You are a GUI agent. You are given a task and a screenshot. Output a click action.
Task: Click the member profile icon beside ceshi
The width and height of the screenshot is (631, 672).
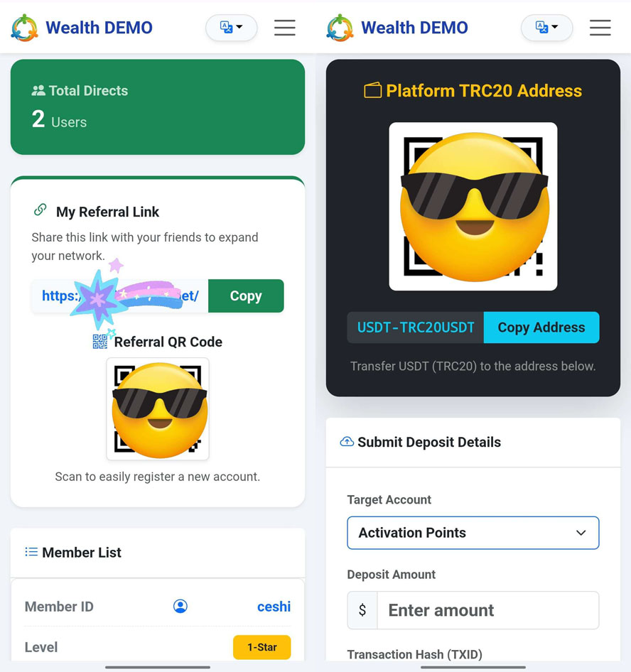tap(180, 606)
